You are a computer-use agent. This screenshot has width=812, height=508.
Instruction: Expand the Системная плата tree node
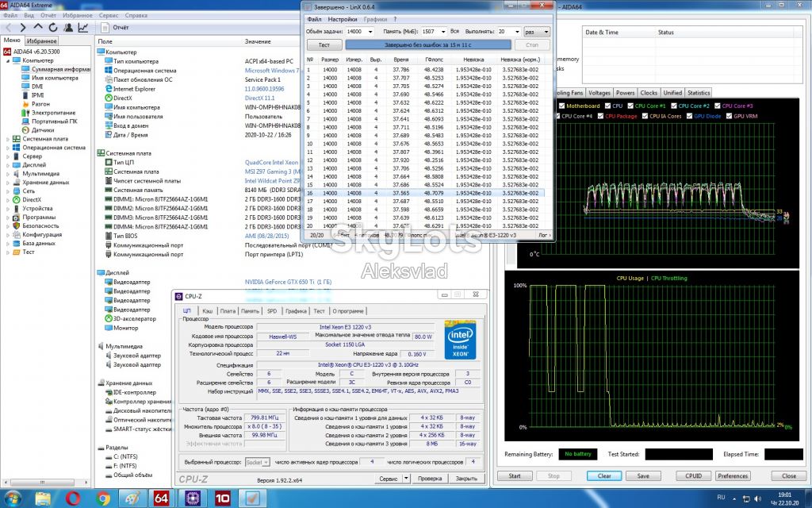(x=8, y=139)
